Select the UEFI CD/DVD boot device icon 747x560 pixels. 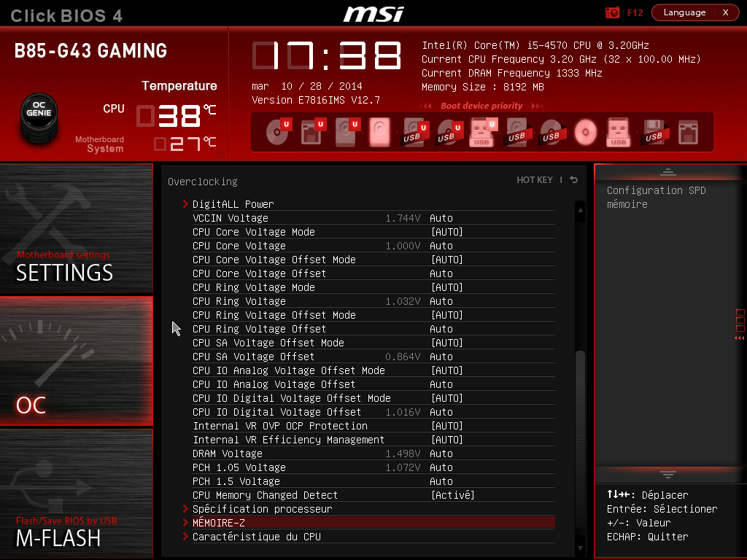pyautogui.click(x=278, y=131)
